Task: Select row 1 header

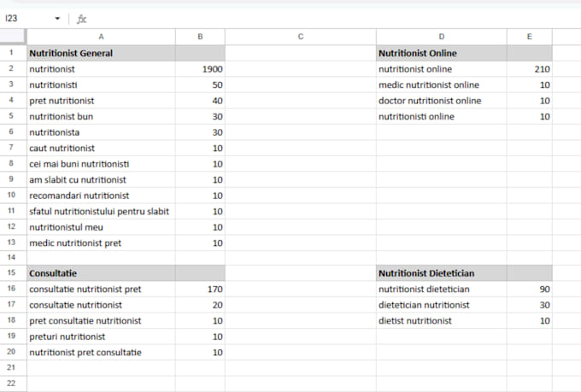Action: tap(13, 53)
